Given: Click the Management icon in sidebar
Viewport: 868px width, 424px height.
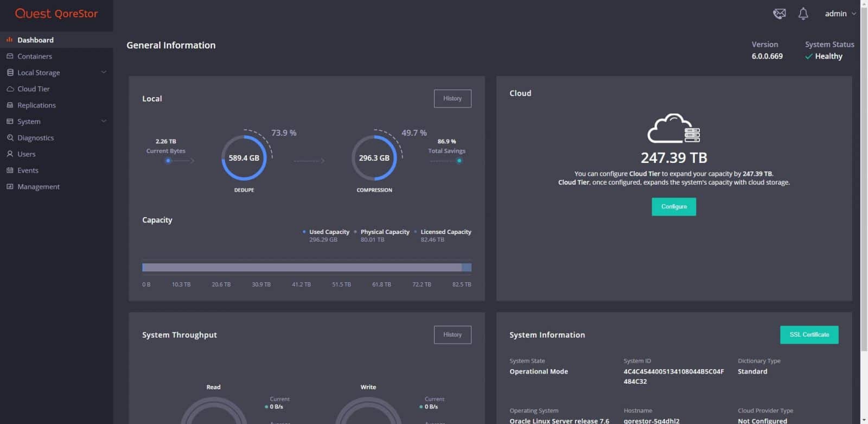Looking at the screenshot, I should coord(10,186).
